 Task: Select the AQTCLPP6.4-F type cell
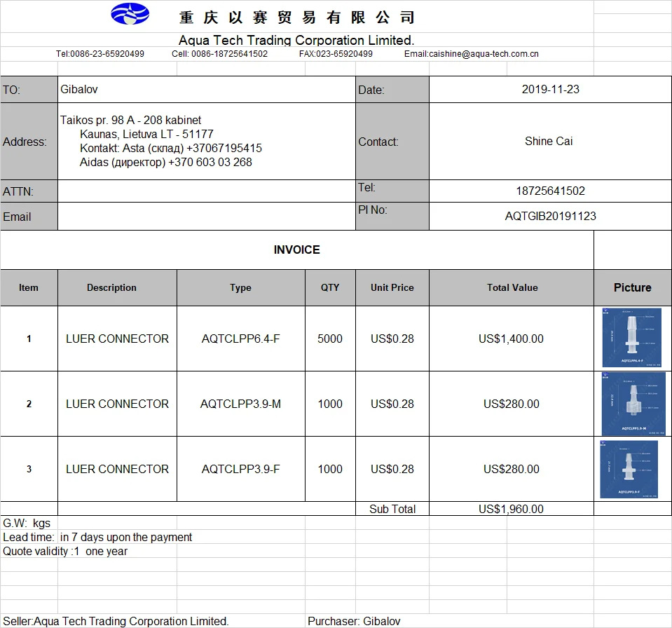coord(241,339)
